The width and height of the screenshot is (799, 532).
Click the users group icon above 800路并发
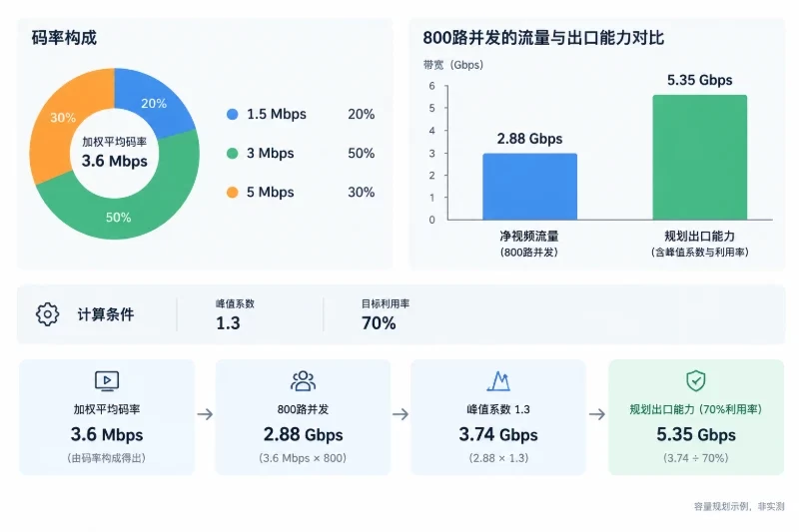tap(304, 381)
